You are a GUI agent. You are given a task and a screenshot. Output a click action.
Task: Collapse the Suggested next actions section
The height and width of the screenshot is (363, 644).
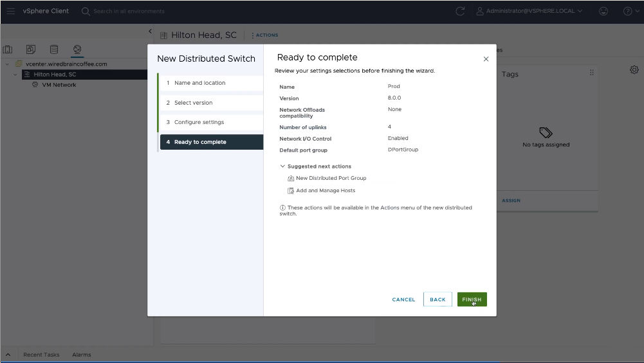(282, 166)
